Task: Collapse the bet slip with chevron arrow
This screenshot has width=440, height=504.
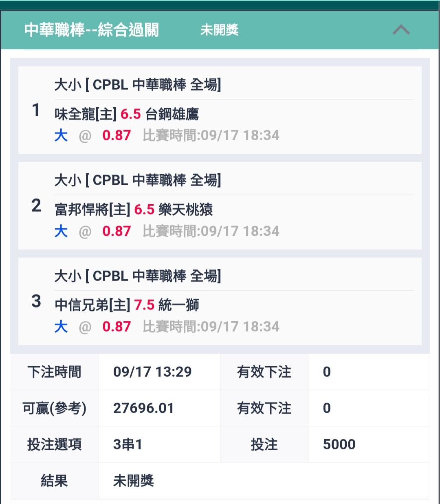Action: [401, 30]
